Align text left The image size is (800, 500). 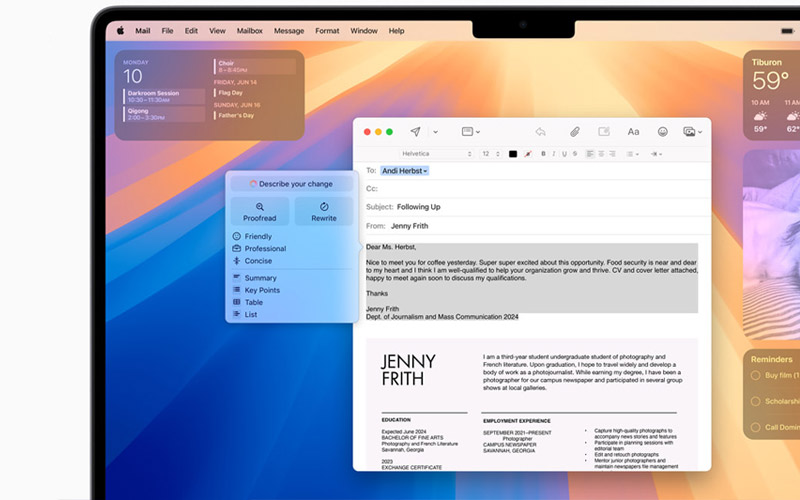pyautogui.click(x=590, y=154)
